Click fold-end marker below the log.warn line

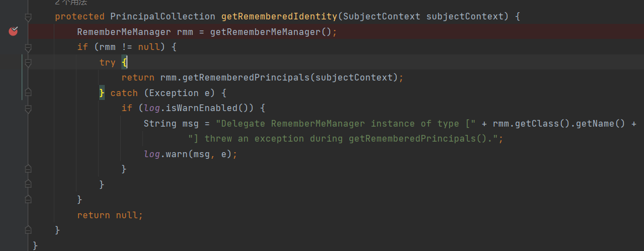(28, 168)
